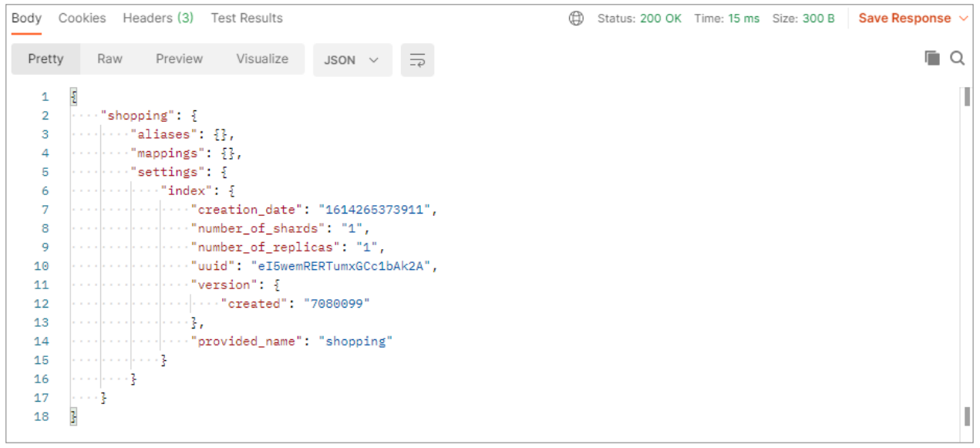Switch to Preview view mode

[179, 59]
